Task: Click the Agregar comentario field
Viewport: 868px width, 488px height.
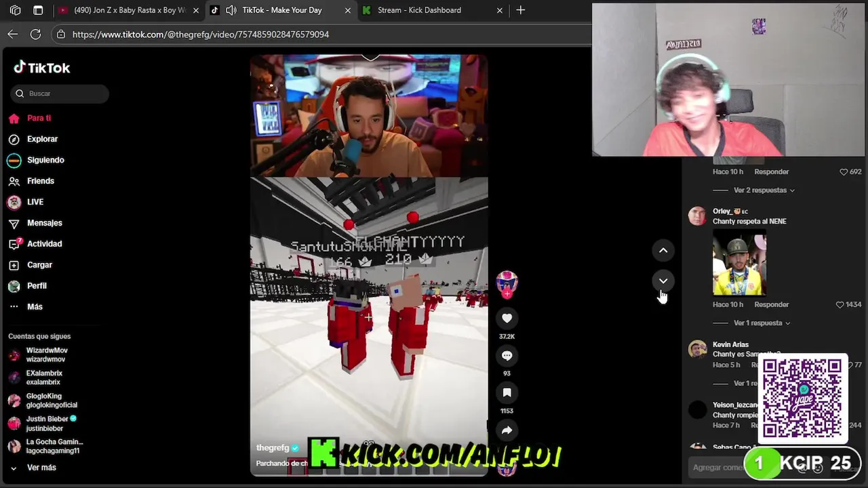Action: [717, 468]
